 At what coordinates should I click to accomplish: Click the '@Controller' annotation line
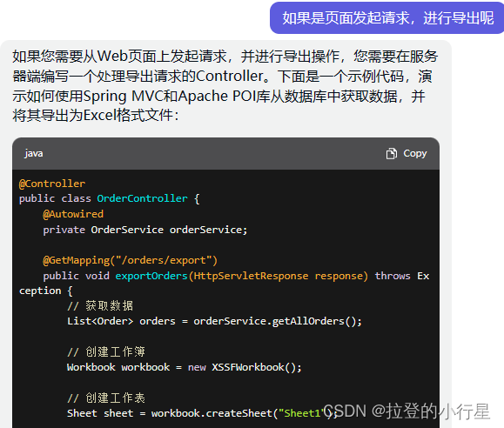click(x=52, y=184)
